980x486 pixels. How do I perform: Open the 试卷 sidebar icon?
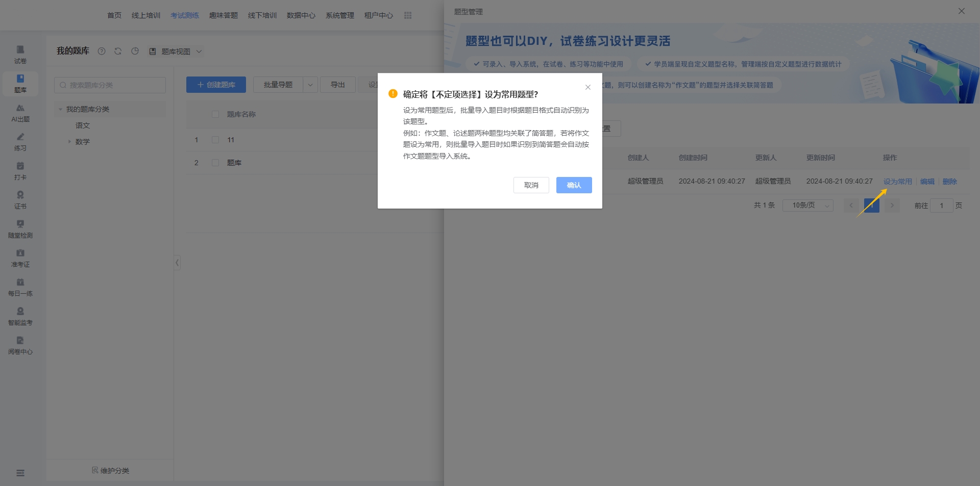click(x=20, y=54)
